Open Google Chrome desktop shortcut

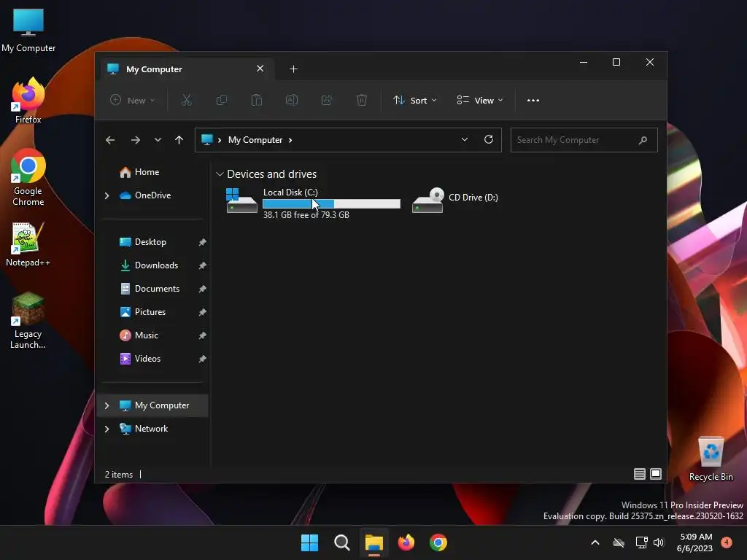click(28, 177)
